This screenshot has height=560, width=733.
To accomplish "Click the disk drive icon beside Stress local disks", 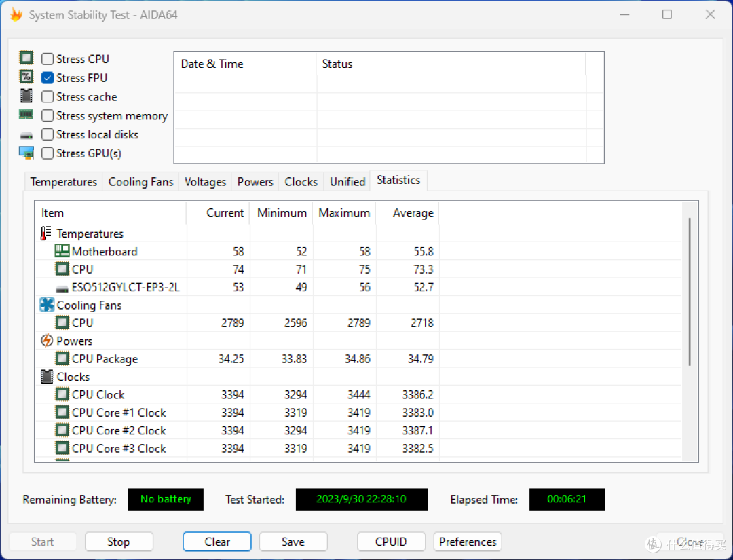I will click(26, 136).
